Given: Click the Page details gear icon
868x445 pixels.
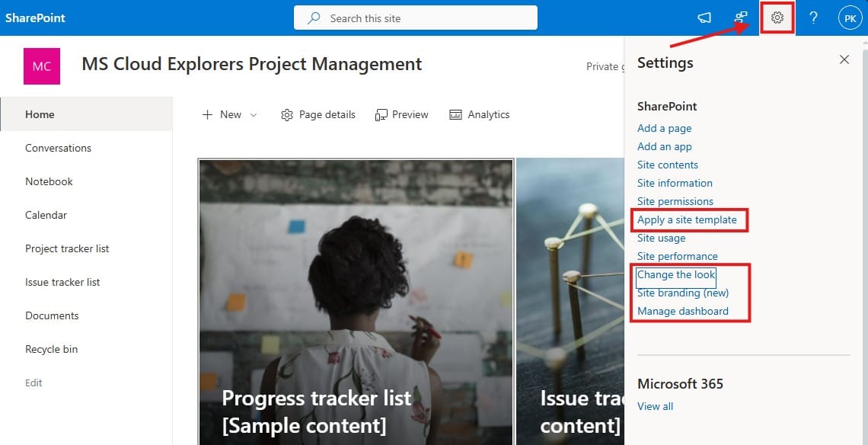Looking at the screenshot, I should 287,115.
